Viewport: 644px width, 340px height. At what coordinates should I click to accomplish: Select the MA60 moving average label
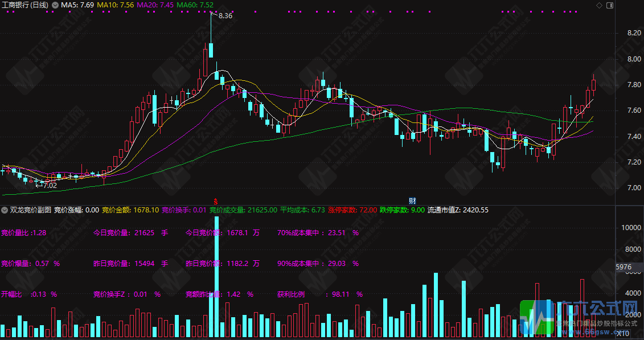(195, 5)
